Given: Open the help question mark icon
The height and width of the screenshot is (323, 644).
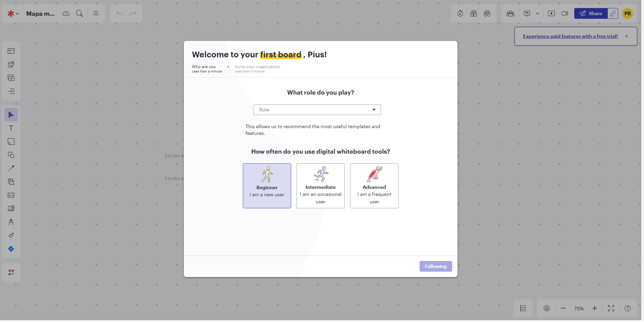Looking at the screenshot, I should [628, 308].
